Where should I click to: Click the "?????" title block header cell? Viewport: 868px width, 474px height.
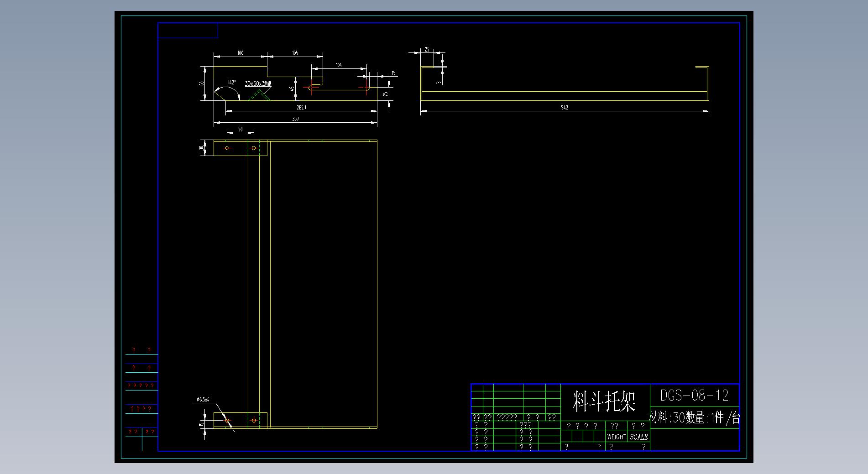tap(507, 417)
